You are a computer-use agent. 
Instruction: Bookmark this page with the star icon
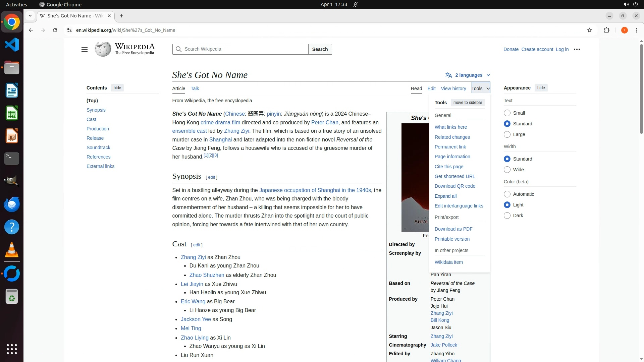[590, 30]
